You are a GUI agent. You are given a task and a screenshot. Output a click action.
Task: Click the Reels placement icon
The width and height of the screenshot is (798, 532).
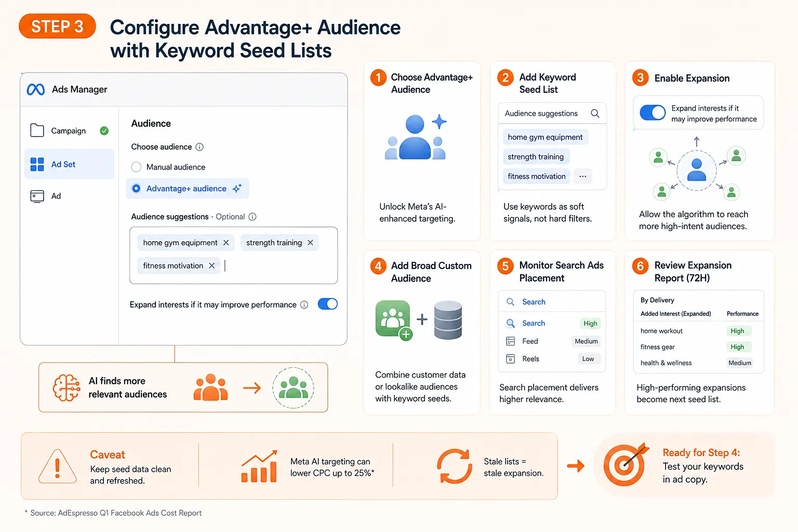click(x=511, y=359)
